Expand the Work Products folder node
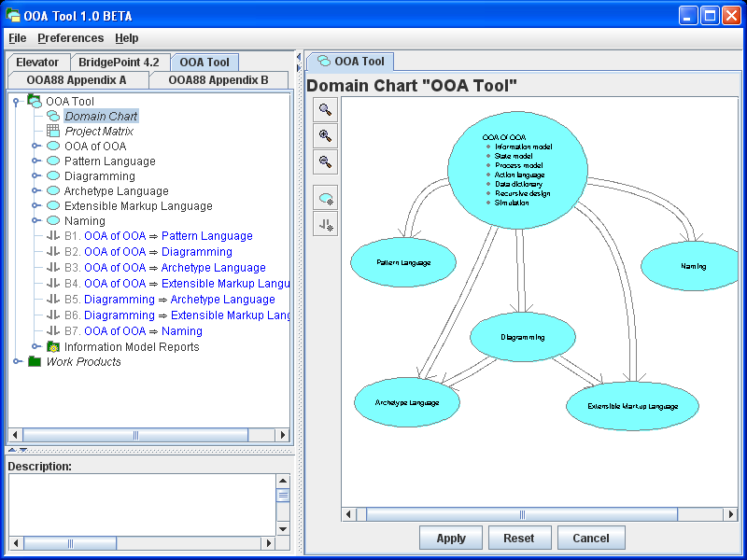 pos(17,362)
